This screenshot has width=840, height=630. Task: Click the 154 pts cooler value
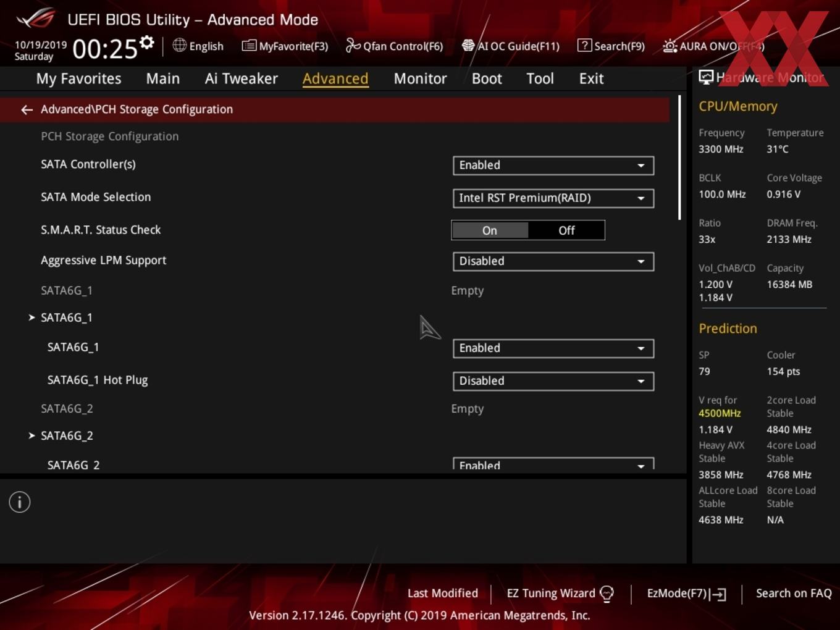(783, 371)
